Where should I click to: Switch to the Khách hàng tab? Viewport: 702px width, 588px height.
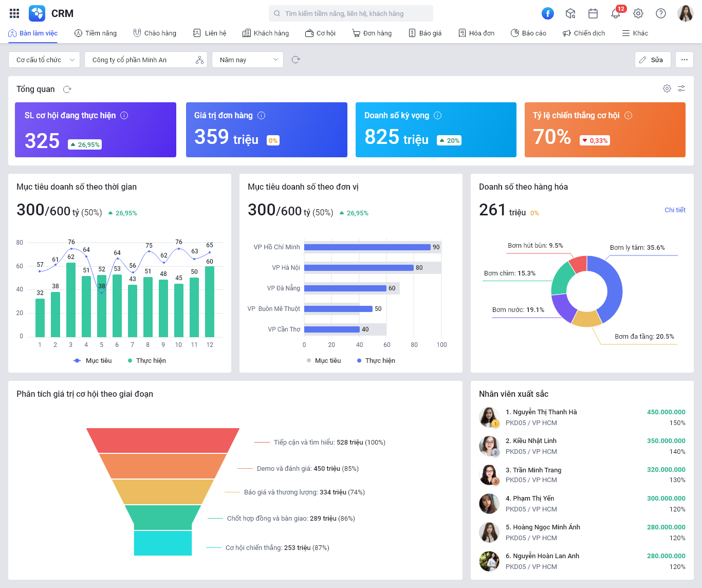(266, 33)
